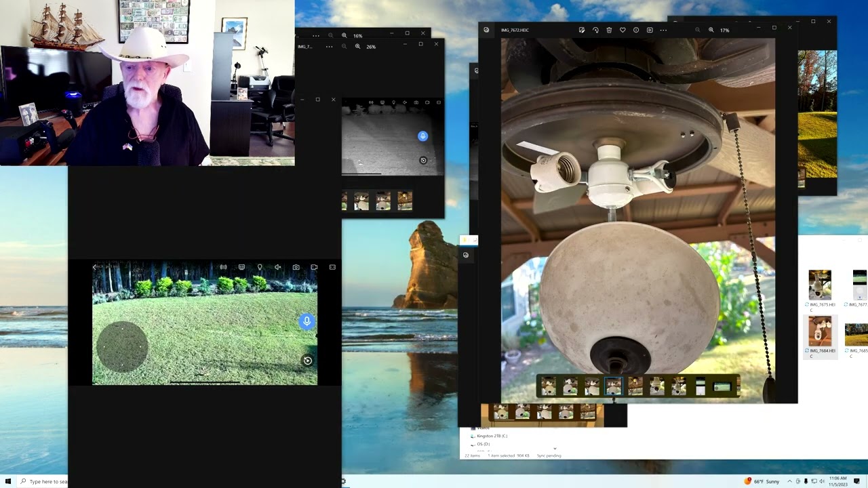This screenshot has width=868, height=488.
Task: Zoom in on the 16% Photos window
Action: 344,35
